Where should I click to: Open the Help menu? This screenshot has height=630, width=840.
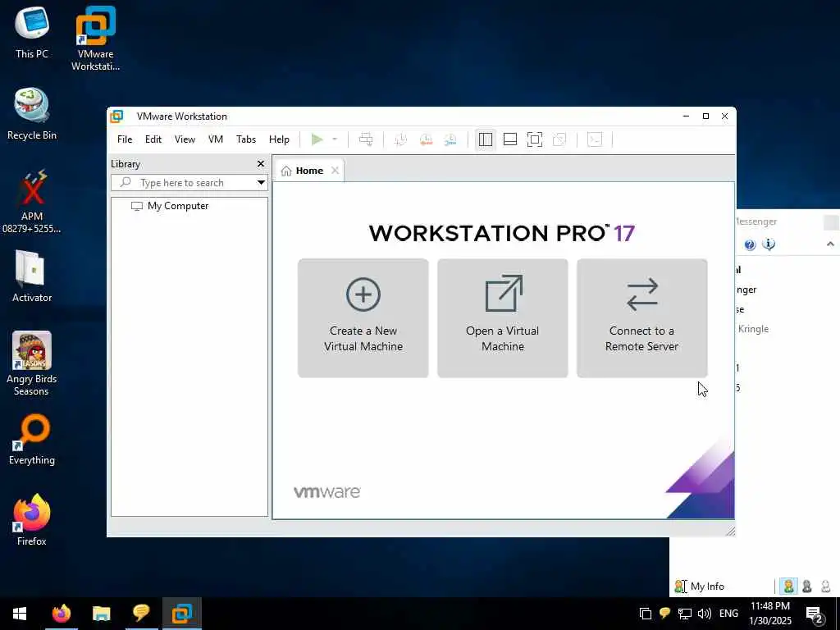279,139
